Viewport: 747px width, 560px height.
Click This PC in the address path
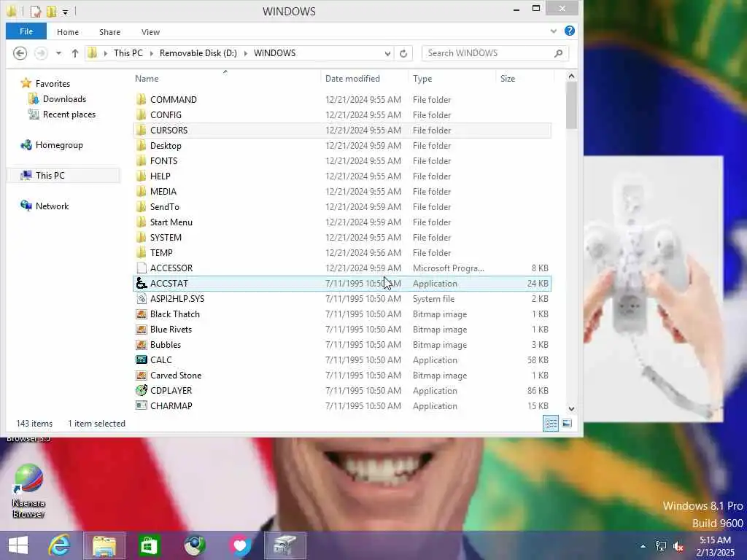pos(128,52)
